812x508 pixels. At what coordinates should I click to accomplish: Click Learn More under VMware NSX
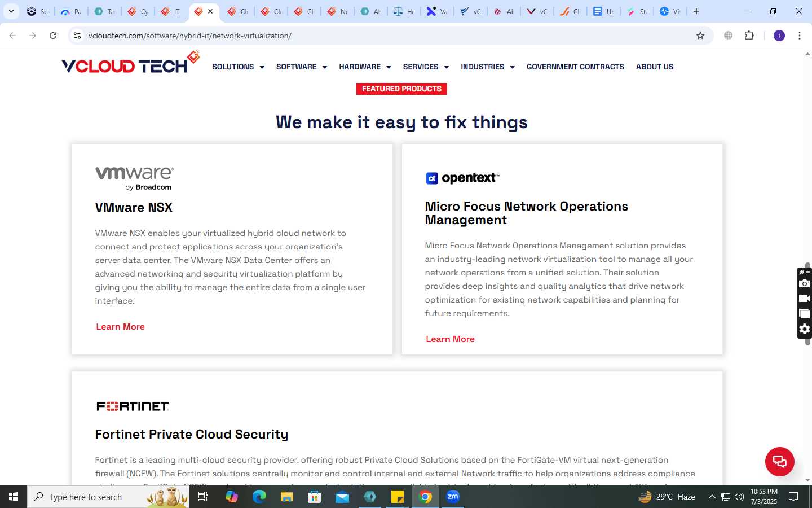click(x=120, y=326)
